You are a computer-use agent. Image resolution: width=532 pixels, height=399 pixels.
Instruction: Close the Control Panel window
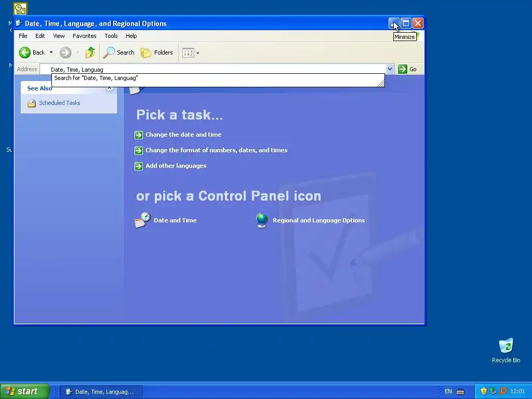point(418,23)
